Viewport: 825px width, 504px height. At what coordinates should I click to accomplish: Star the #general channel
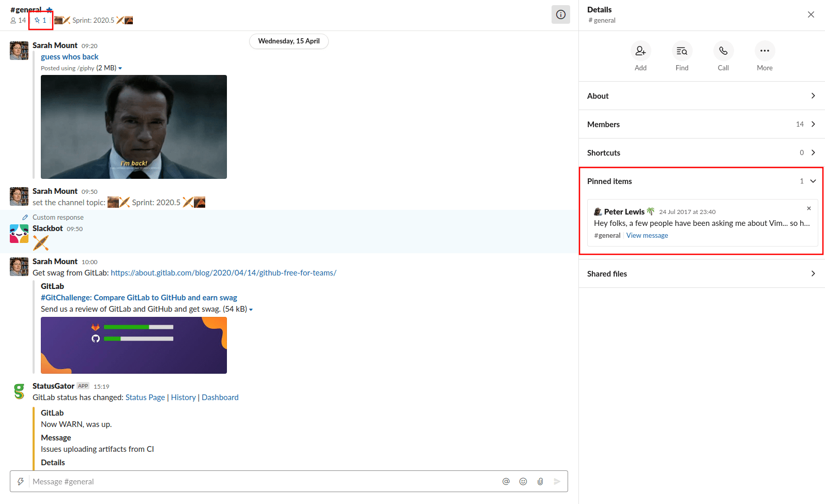coord(49,10)
